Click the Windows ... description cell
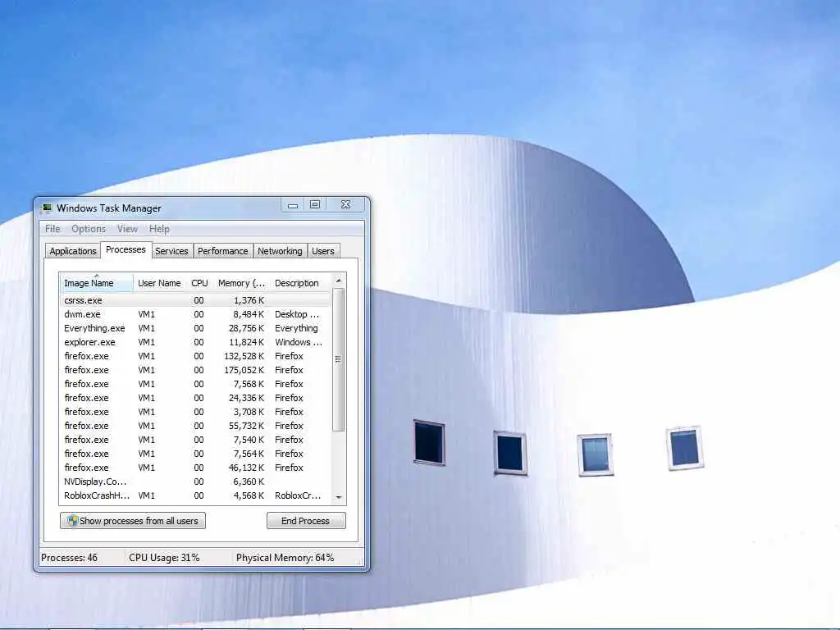The width and height of the screenshot is (840, 630). (x=299, y=342)
